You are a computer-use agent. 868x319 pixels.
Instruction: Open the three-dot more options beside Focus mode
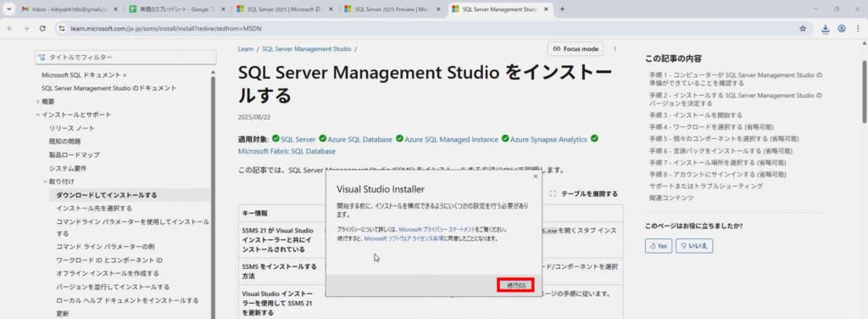coord(615,48)
